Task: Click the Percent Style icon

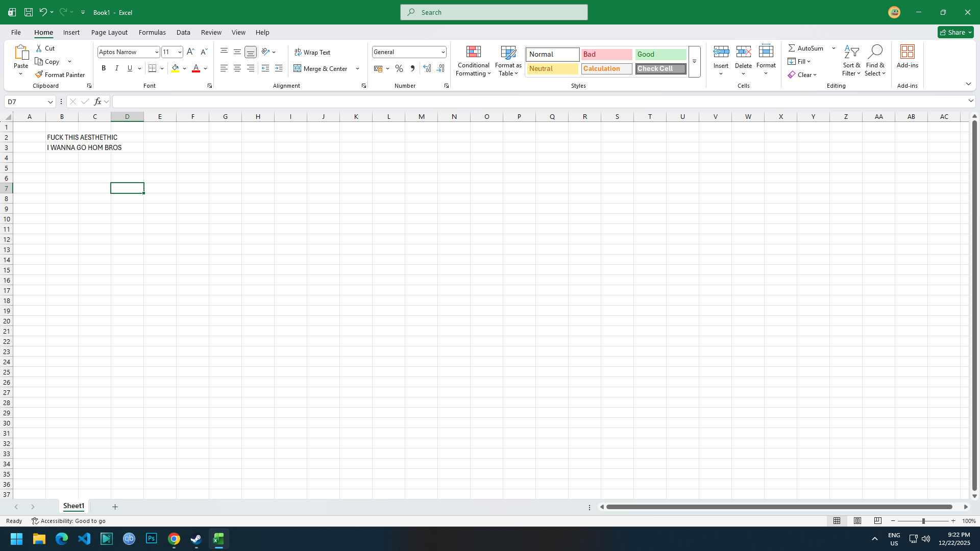Action: 399,68
